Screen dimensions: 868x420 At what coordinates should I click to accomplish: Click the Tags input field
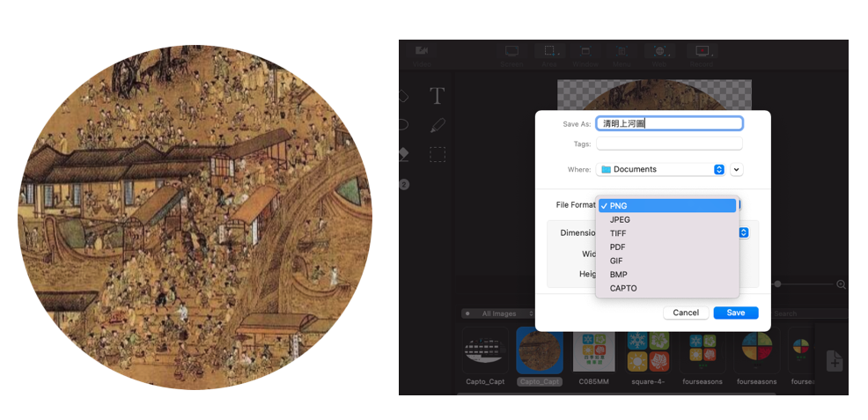[669, 144]
